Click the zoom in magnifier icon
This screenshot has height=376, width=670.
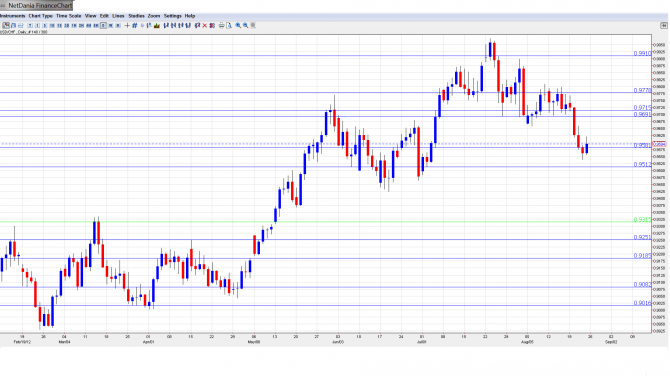[x=238, y=26]
